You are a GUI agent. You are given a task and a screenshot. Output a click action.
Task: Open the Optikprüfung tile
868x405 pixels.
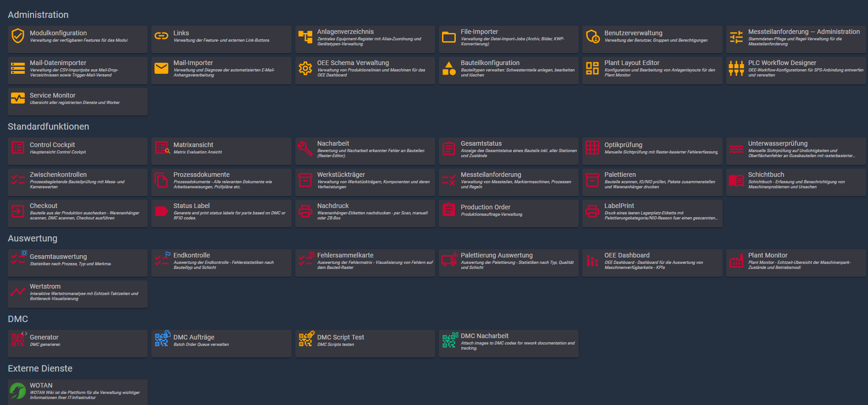652,151
